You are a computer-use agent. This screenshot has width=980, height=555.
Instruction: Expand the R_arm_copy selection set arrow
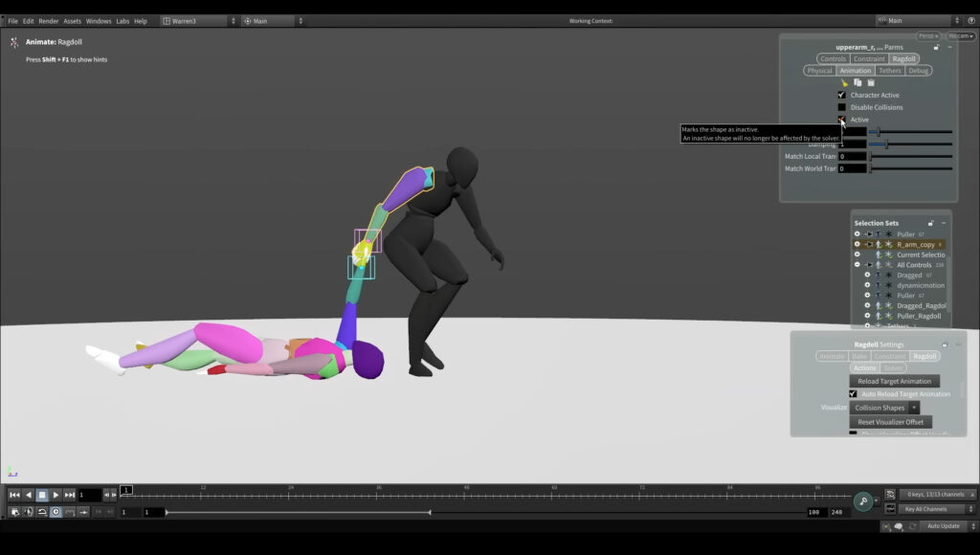point(869,244)
